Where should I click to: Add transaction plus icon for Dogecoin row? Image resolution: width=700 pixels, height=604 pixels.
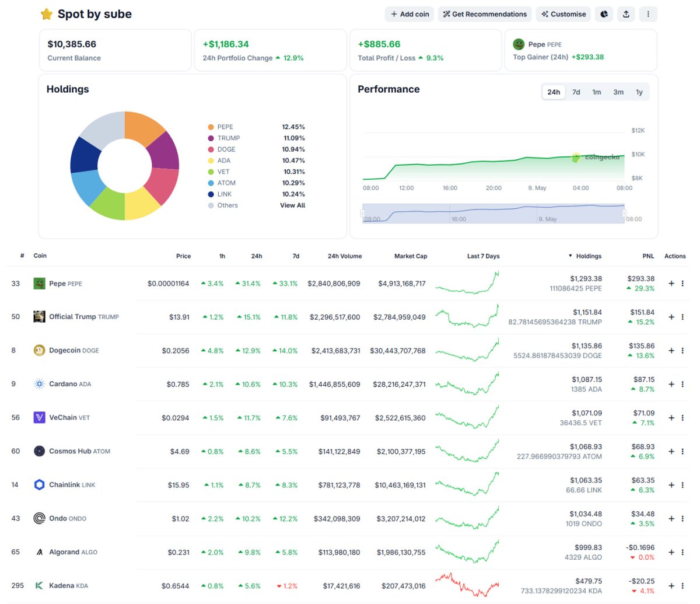tap(671, 351)
